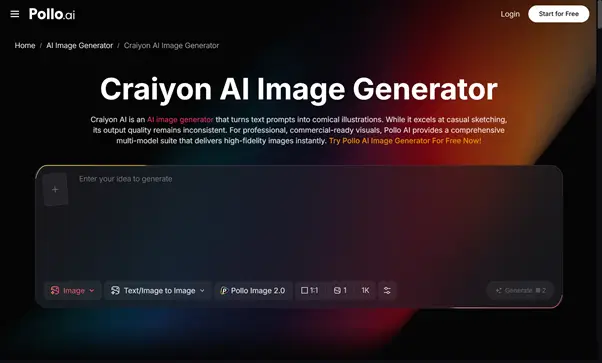This screenshot has height=363, width=602.
Task: Open the hamburger menu icon
Action: pos(15,14)
